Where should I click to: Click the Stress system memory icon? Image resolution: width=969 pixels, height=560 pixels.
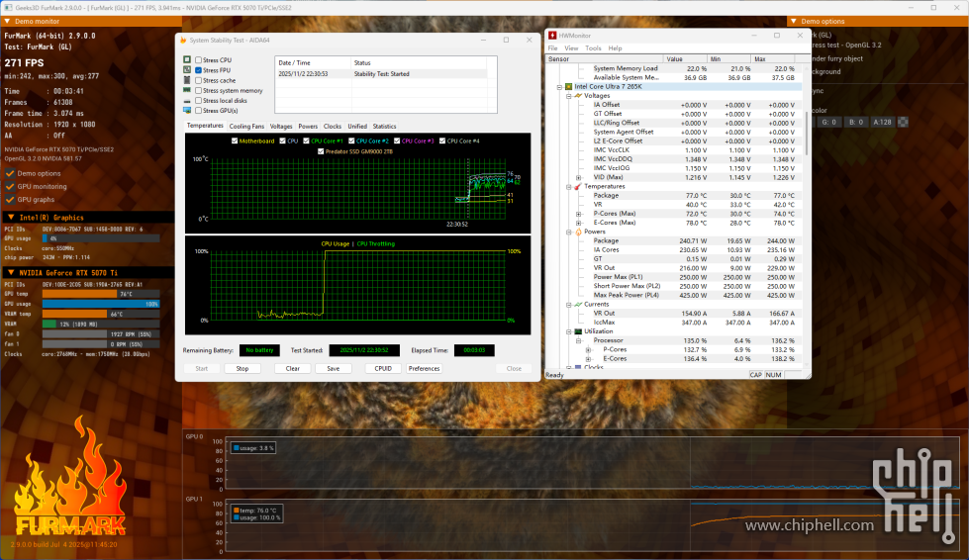186,90
